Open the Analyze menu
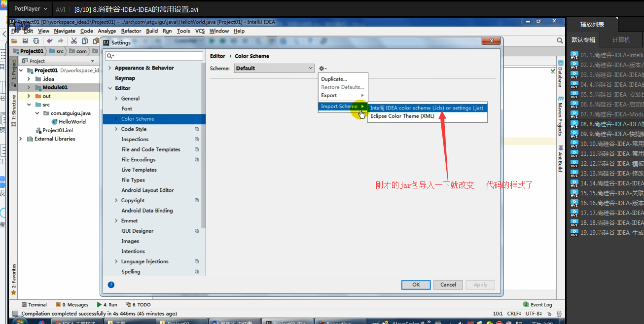This screenshot has width=644, height=324. 107,31
